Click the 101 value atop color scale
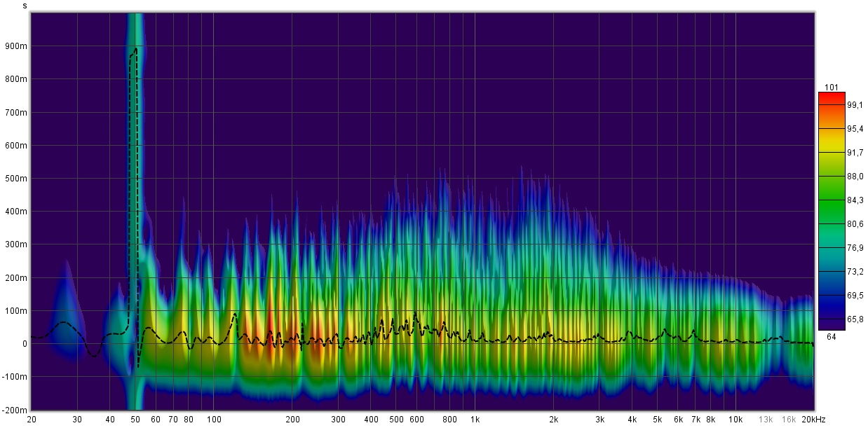The image size is (868, 428). (832, 87)
